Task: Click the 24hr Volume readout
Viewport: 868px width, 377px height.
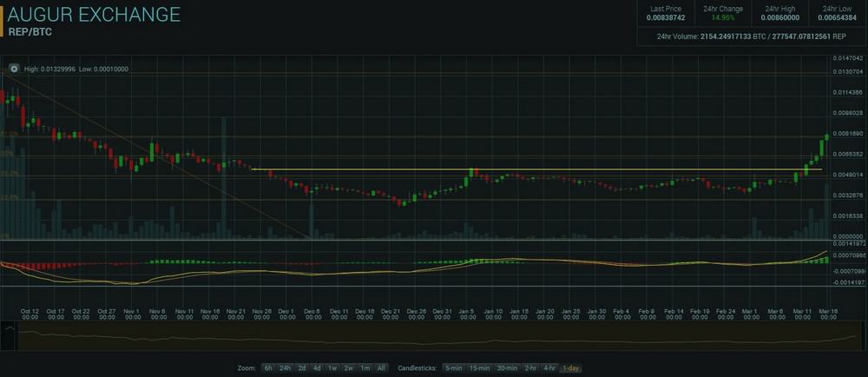Action: click(751, 37)
